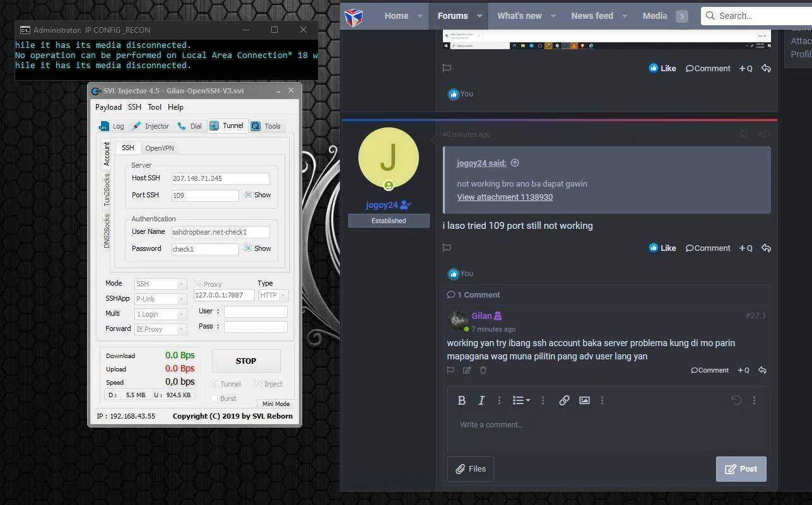Screen dimensions: 812x505
Task: Expand the News feed dropdown arrow
Action: tap(625, 16)
